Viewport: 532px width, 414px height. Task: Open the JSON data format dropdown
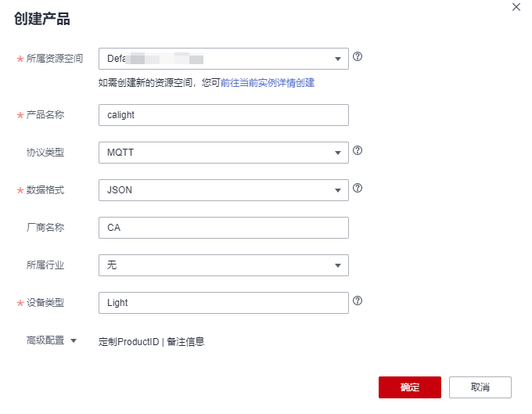[x=223, y=190]
